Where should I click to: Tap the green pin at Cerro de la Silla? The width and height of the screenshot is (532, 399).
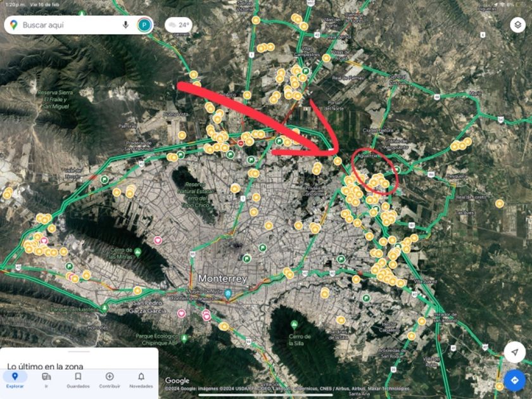pos(294,325)
